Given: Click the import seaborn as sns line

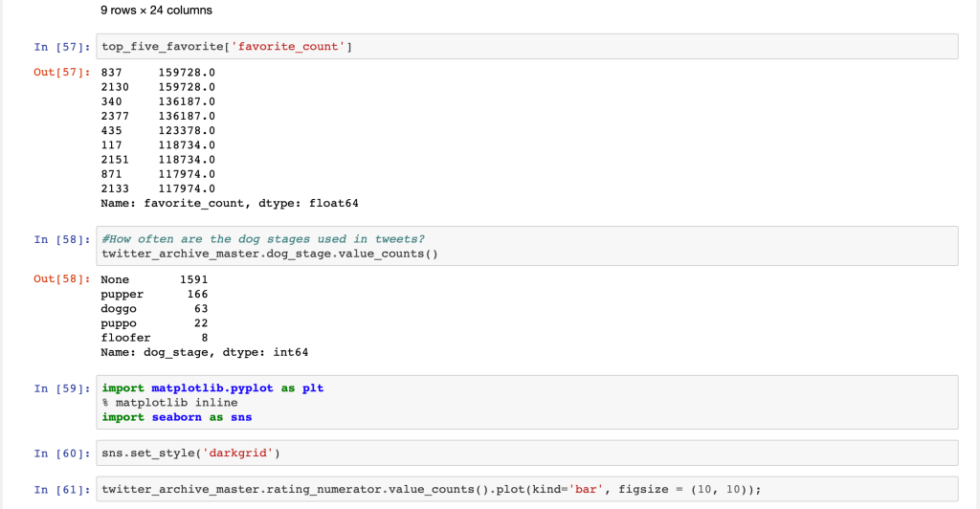Looking at the screenshot, I should (176, 417).
